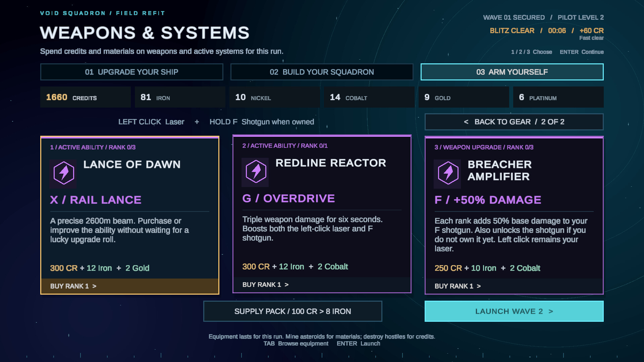Click the 3 / Weapon Upgrade / Rank 0/3 label

pos(484,147)
